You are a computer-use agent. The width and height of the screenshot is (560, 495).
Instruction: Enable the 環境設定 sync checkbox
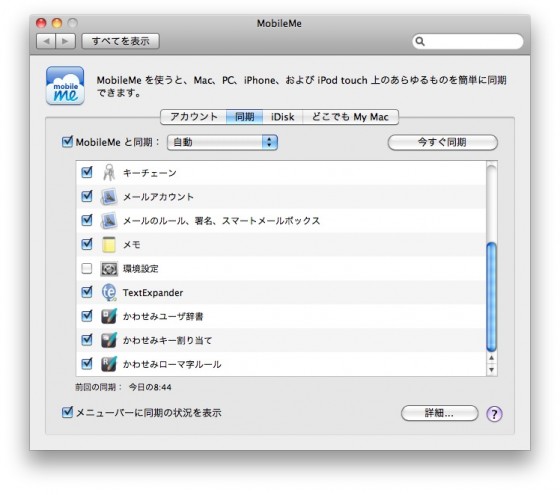tap(87, 268)
